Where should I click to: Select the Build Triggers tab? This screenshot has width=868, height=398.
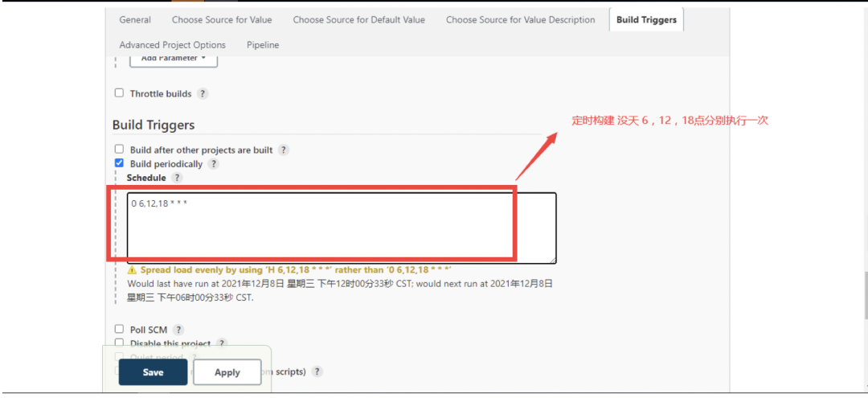coord(646,19)
